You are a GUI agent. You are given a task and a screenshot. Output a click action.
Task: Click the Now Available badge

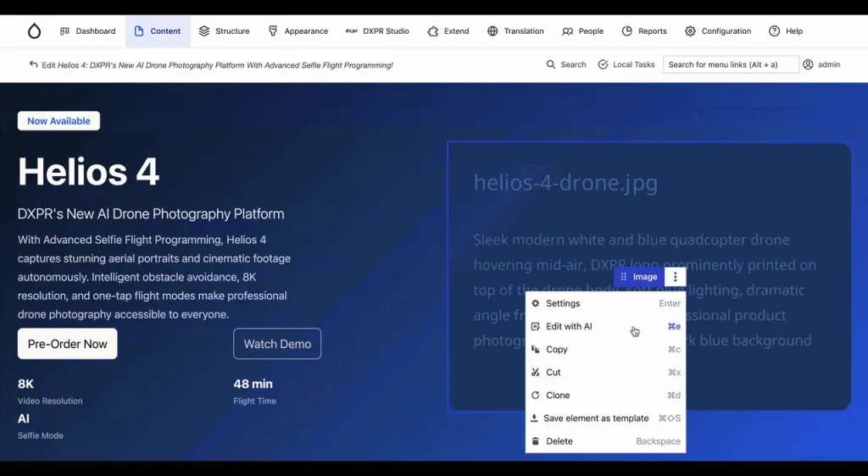tap(58, 121)
